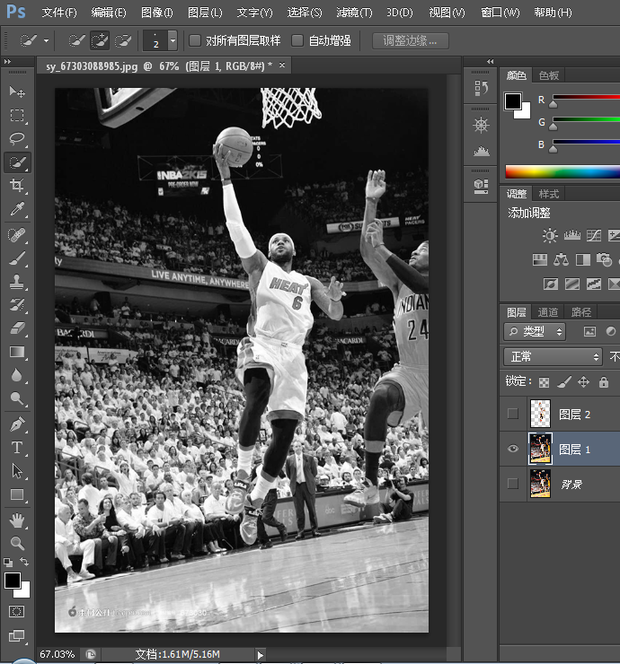
Task: Select the Zoom tool
Action: [17, 543]
